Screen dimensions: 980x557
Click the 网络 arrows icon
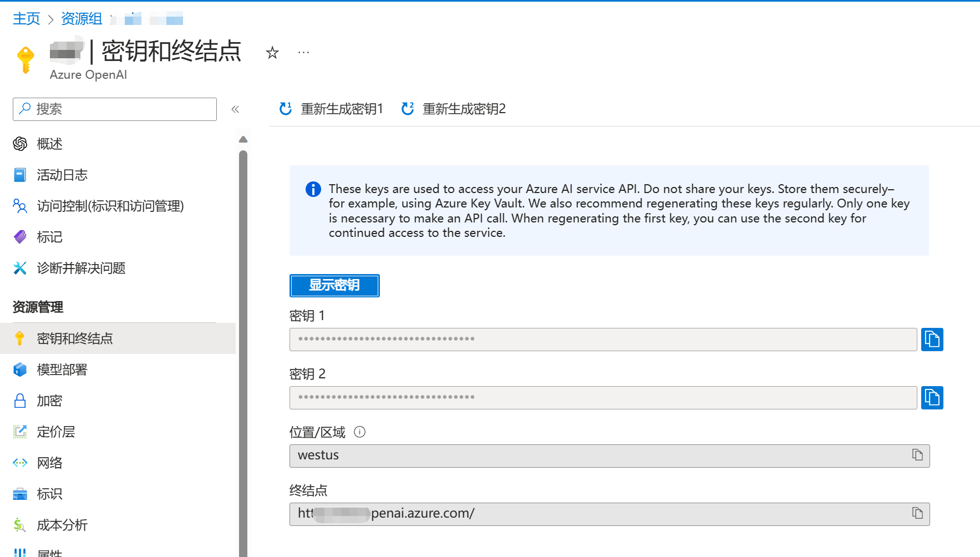point(20,463)
